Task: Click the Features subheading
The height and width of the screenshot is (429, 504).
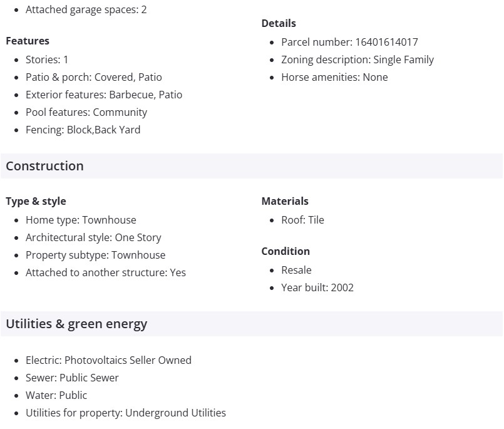Action: tap(28, 41)
